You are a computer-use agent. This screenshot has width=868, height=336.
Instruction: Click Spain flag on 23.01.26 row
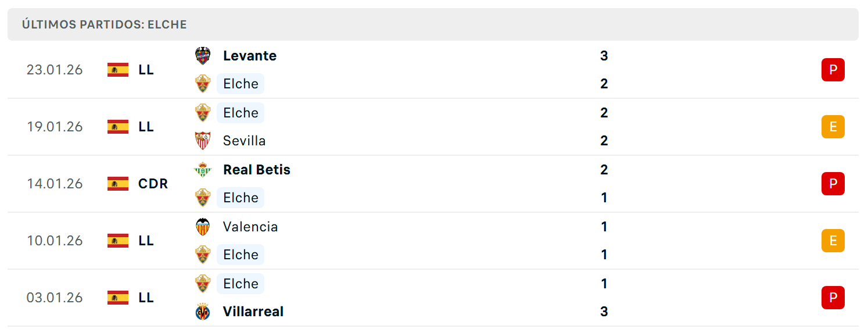coord(118,70)
